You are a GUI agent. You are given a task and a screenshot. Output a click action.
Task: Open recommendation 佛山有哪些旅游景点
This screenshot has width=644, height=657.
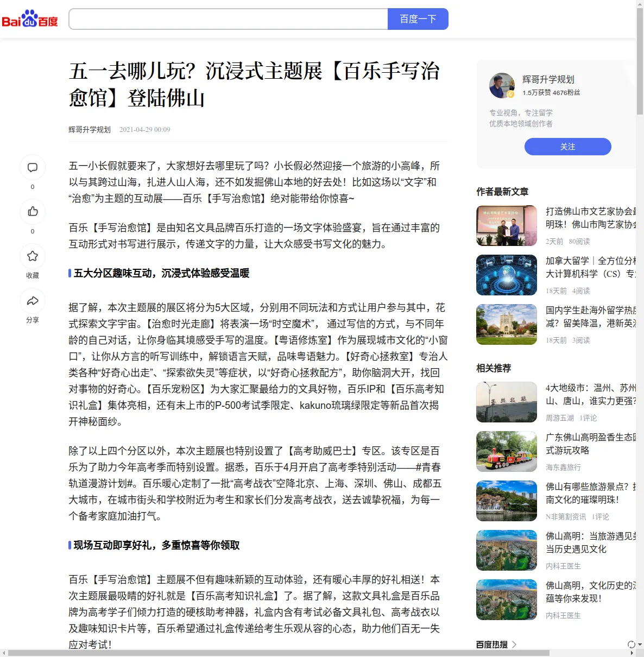591,493
